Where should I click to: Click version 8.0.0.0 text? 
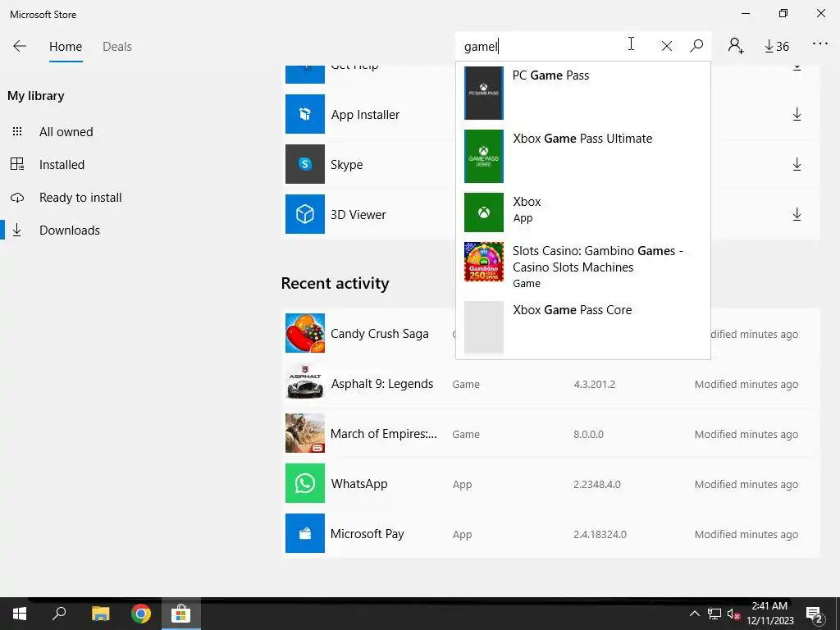coord(588,434)
